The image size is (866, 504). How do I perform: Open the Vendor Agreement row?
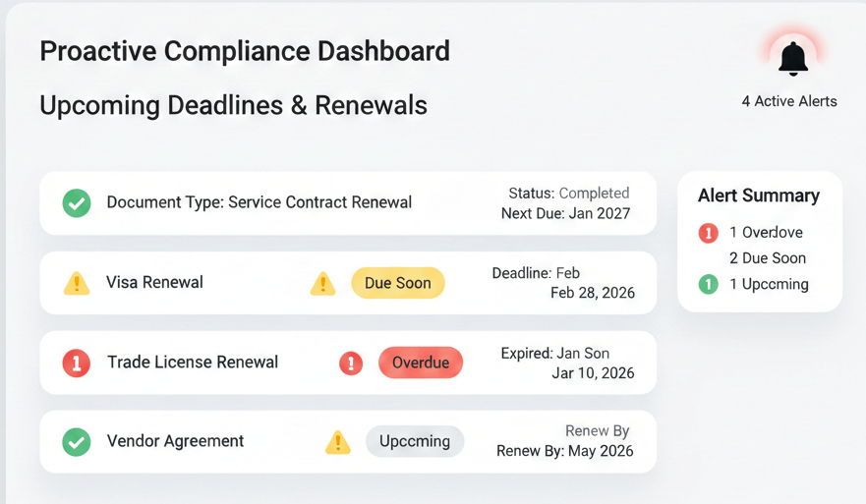(175, 442)
